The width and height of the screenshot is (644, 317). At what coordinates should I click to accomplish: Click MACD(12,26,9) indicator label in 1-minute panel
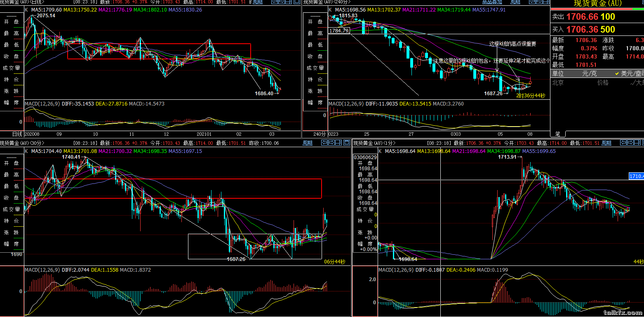click(396, 270)
